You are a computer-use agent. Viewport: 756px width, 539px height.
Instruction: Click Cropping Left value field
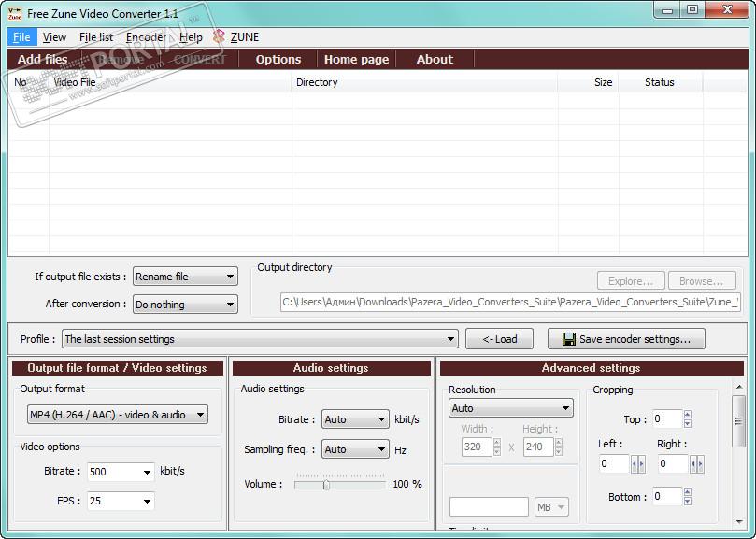[614, 463]
